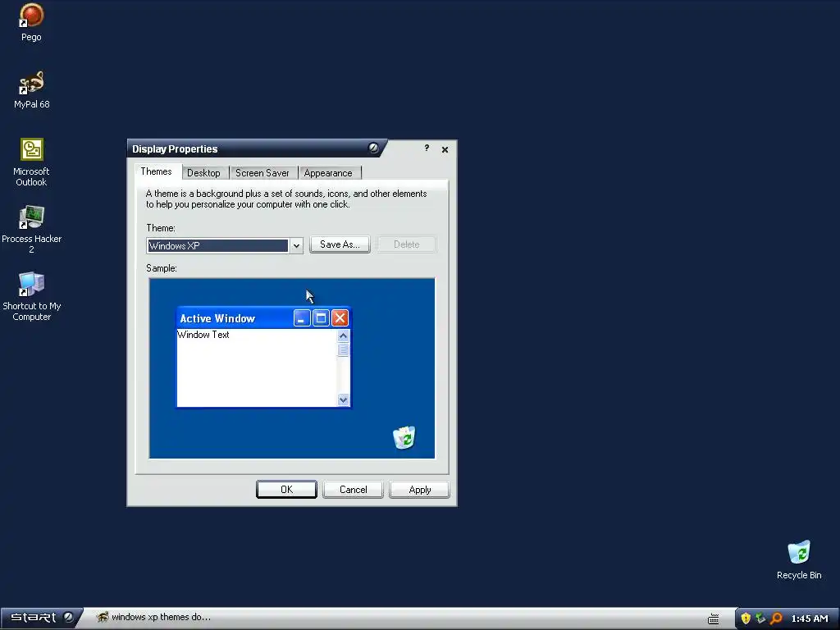
Task: Select the Microsoft Outlook desktop icon
Action: (31, 162)
